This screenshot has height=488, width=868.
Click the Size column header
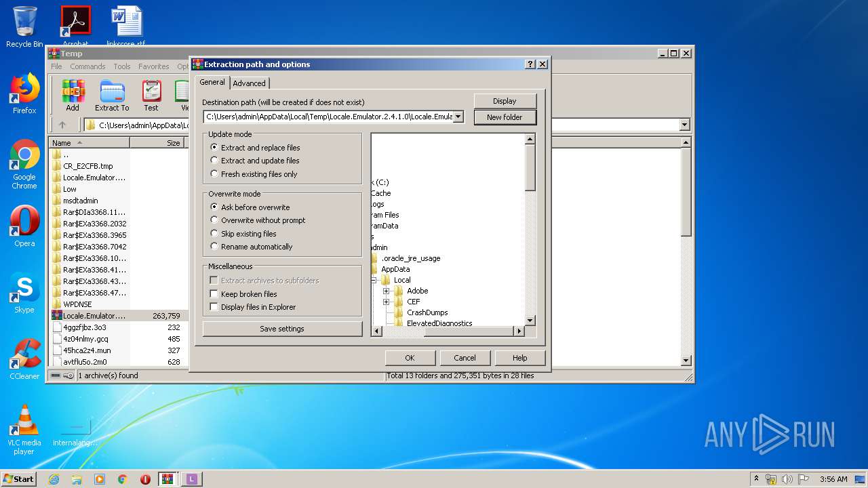pyautogui.click(x=157, y=143)
